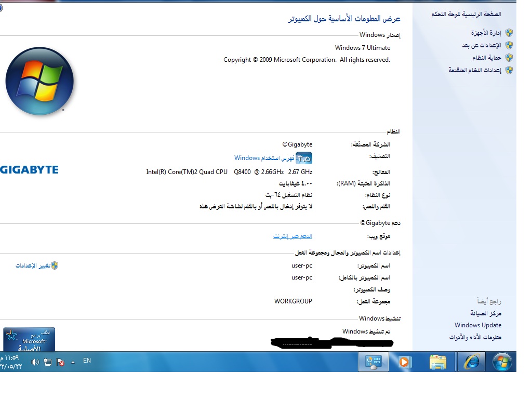The height and width of the screenshot is (399, 532).
Task: Switch the EN input language indicator
Action: [x=87, y=361]
